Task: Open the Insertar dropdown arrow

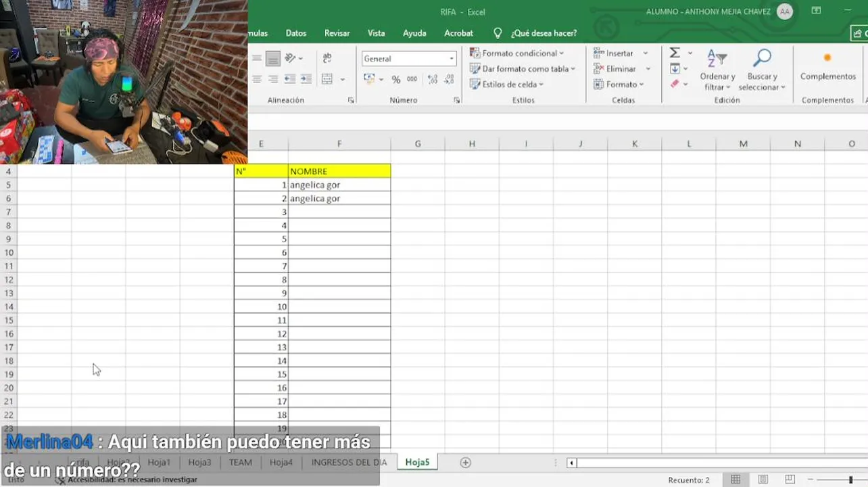Action: (x=646, y=53)
